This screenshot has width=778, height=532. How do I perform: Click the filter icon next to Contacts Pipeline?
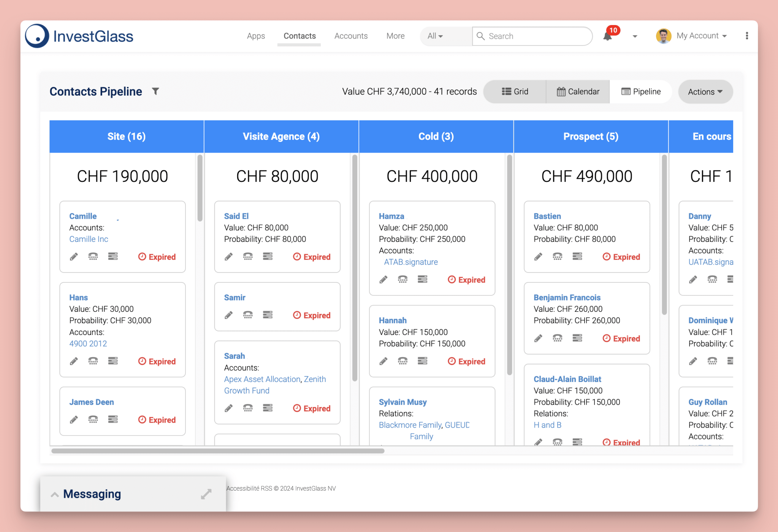[x=156, y=91]
